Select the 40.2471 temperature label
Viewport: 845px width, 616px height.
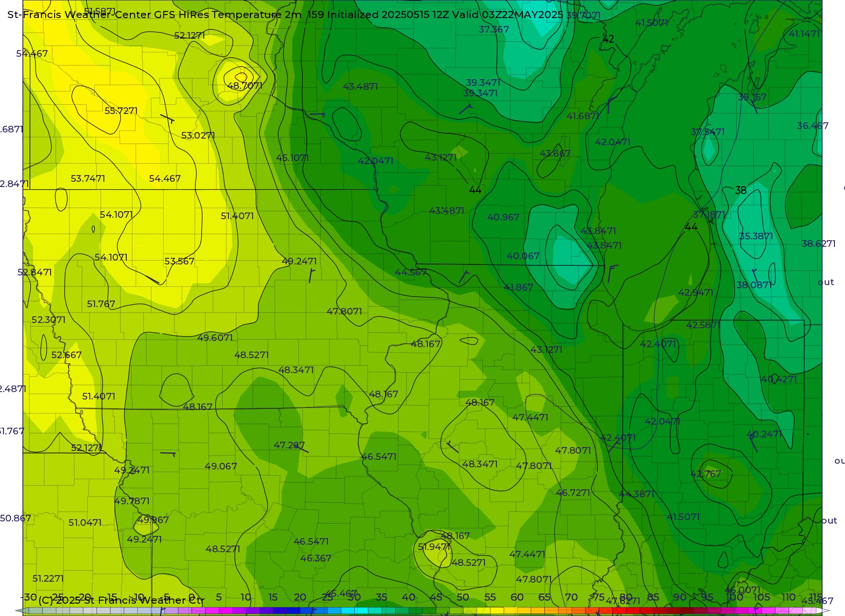click(x=764, y=434)
